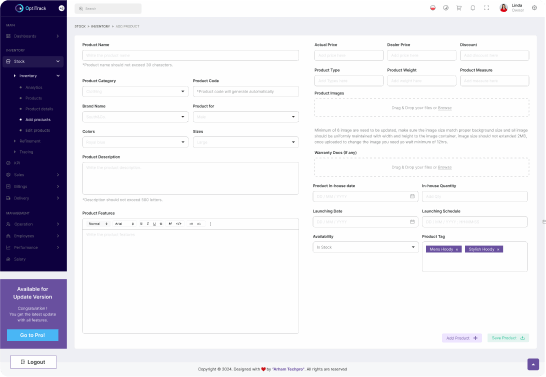This screenshot has height=377, width=546.
Task: Click the Discount field
Action: tap(494, 55)
